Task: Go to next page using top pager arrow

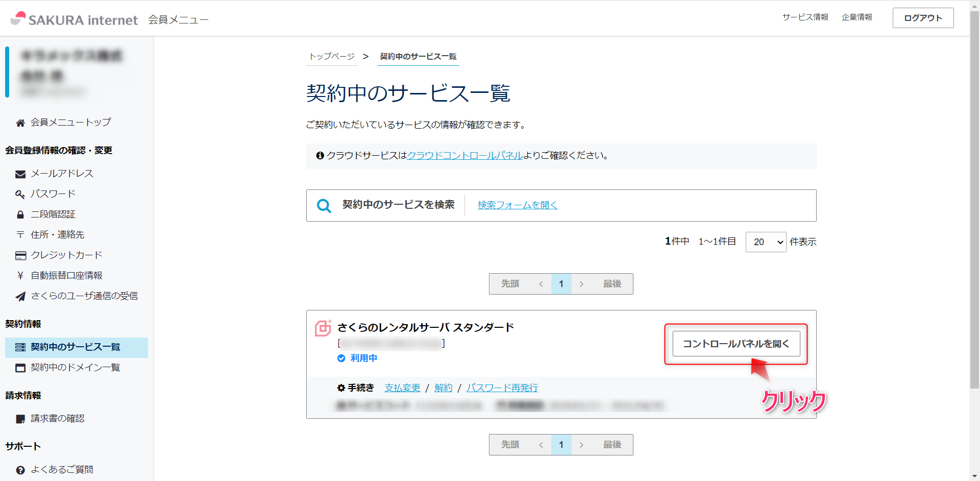Action: [581, 284]
